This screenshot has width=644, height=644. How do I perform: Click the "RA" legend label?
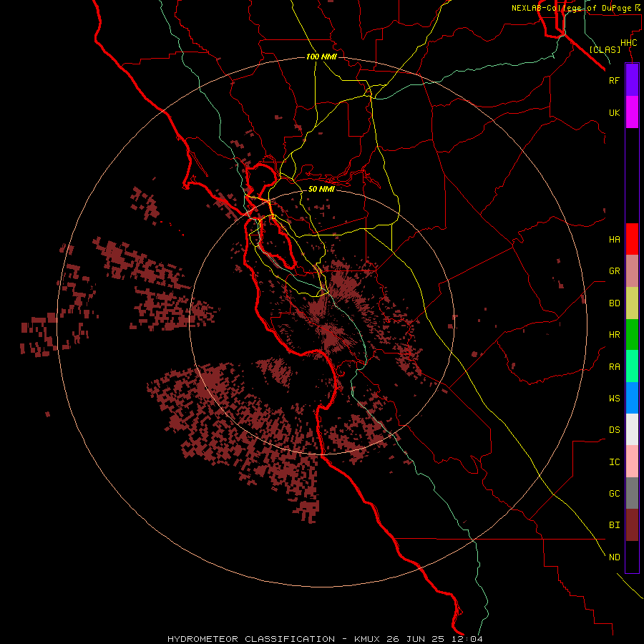click(614, 366)
